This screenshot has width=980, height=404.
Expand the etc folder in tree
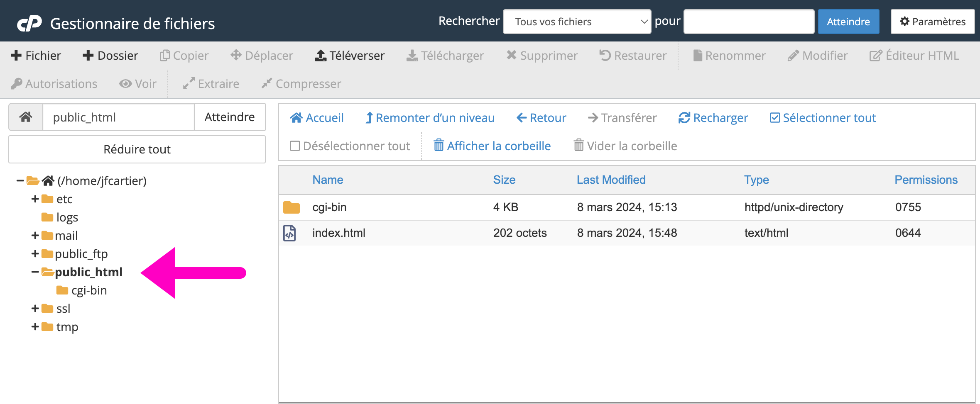[35, 199]
